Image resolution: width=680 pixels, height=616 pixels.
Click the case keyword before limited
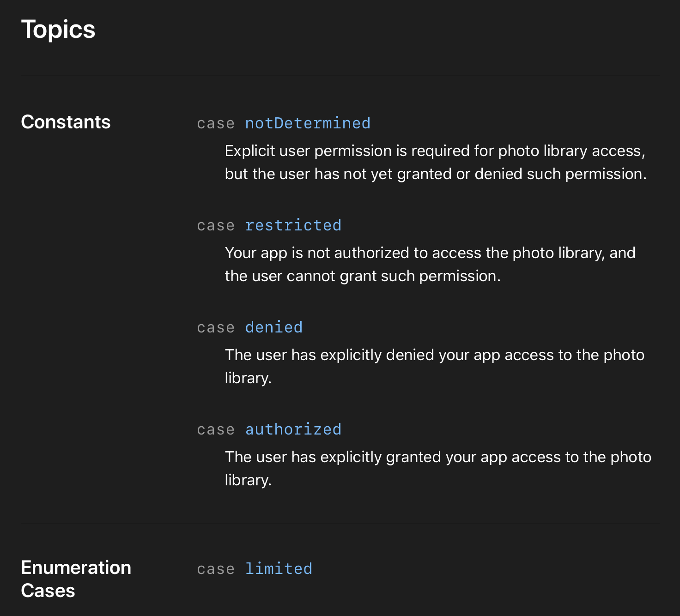[x=216, y=569]
